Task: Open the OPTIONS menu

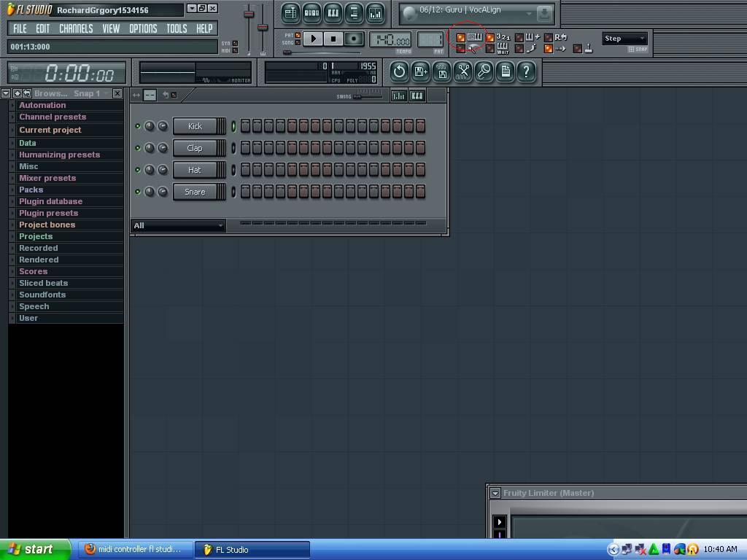Action: point(143,28)
